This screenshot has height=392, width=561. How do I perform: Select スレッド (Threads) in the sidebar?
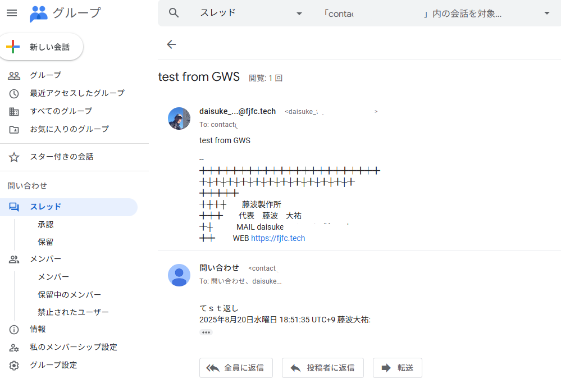(45, 207)
